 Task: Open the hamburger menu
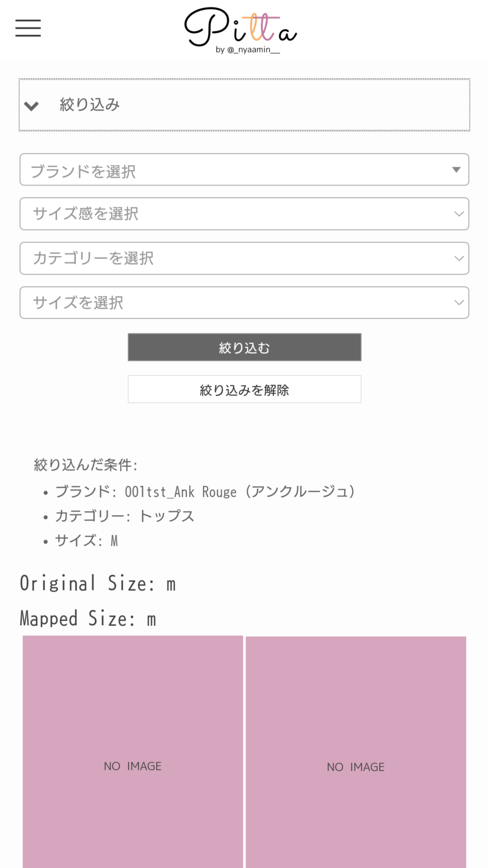[x=28, y=28]
